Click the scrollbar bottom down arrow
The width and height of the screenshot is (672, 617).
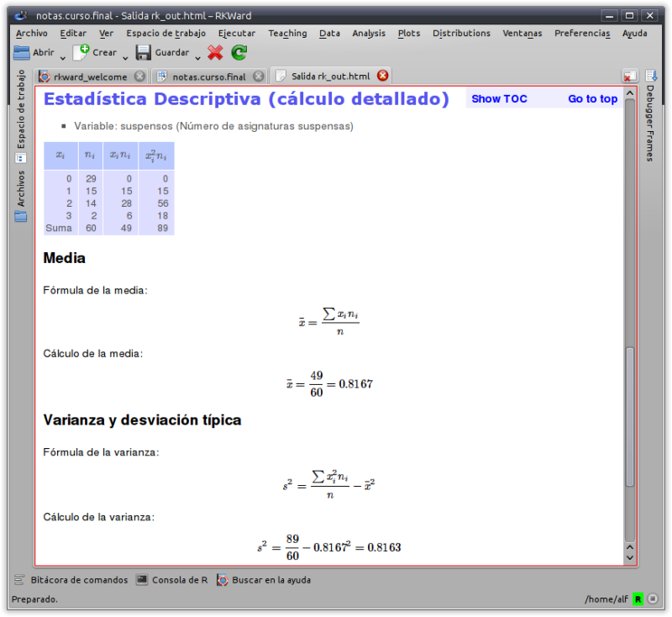pyautogui.click(x=629, y=558)
